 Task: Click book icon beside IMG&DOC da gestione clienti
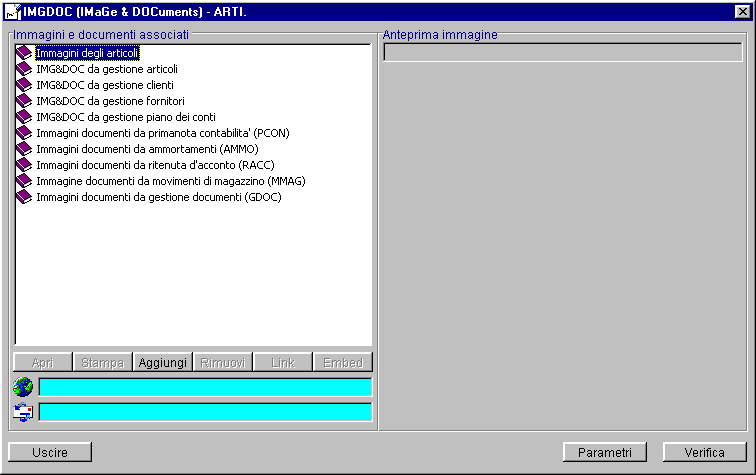pos(24,85)
